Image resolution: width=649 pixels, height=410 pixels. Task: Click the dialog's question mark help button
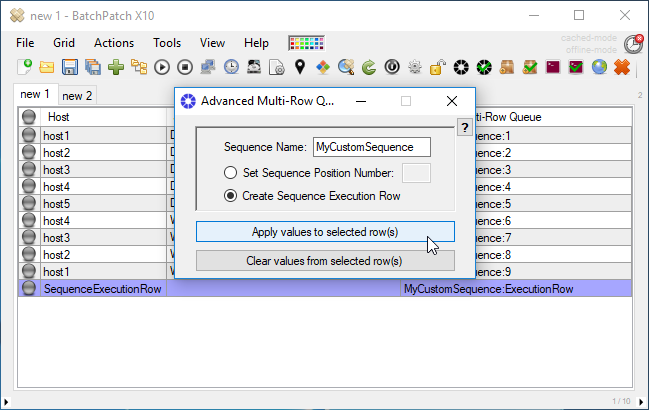coord(464,127)
